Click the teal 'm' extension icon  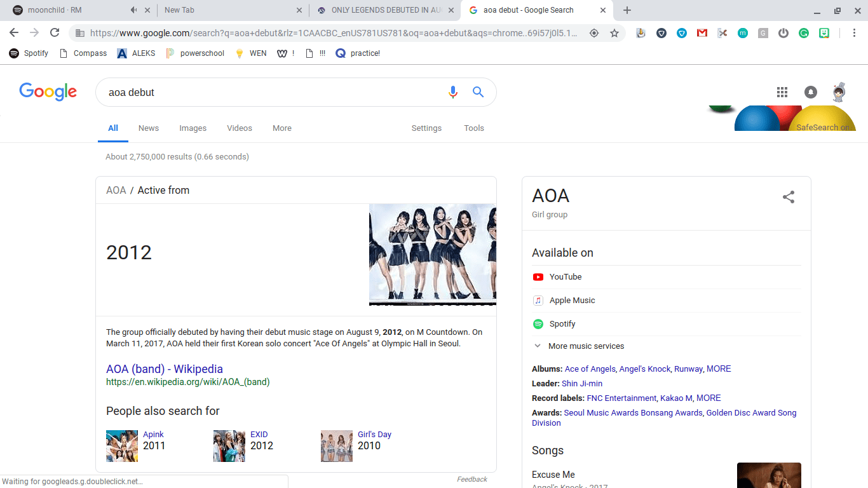(743, 33)
